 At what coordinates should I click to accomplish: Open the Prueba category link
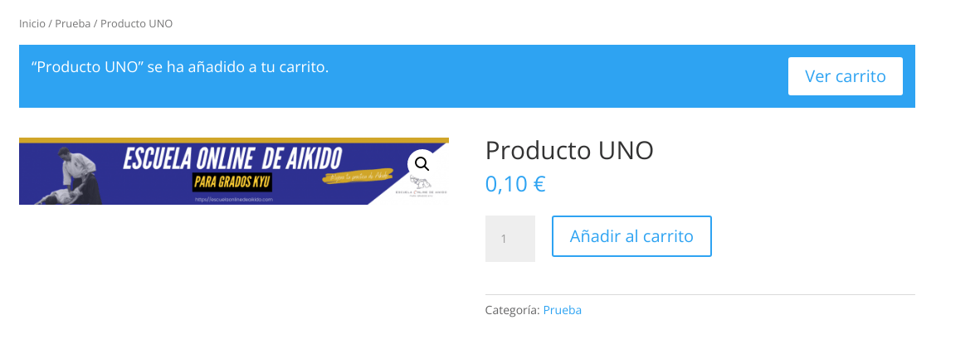click(562, 310)
